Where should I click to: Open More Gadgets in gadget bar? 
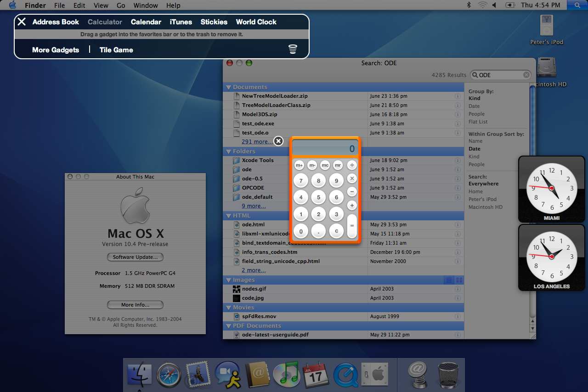tap(56, 50)
